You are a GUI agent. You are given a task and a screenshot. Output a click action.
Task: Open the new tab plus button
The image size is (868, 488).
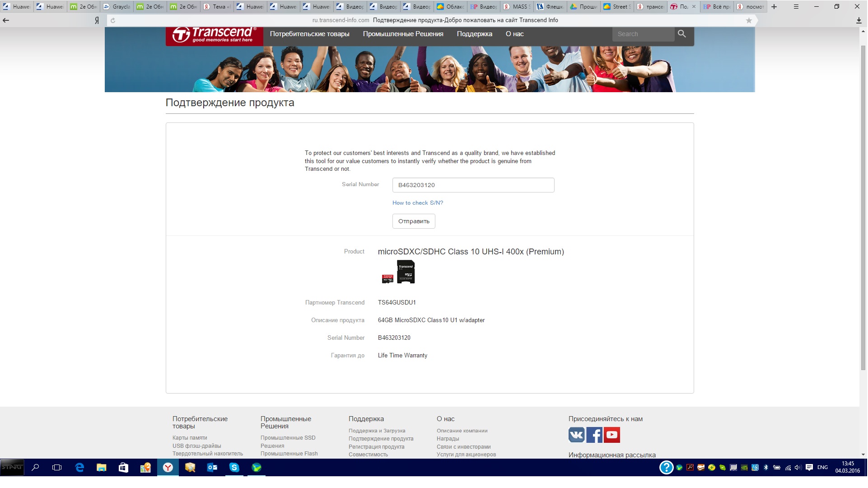pyautogui.click(x=774, y=7)
